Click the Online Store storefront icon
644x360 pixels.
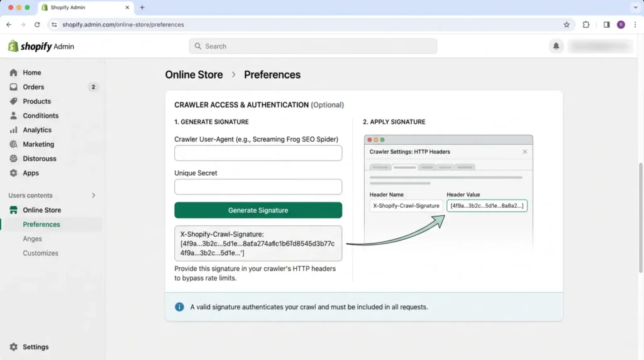(14, 210)
